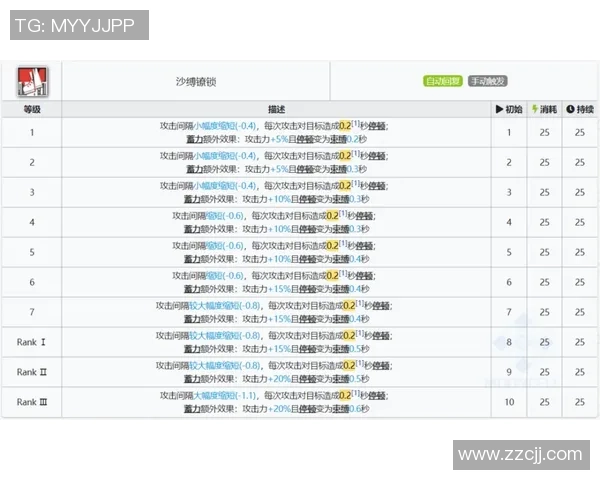Click initial value 8 in 初始 column
This screenshot has width=600, height=480.
click(509, 342)
